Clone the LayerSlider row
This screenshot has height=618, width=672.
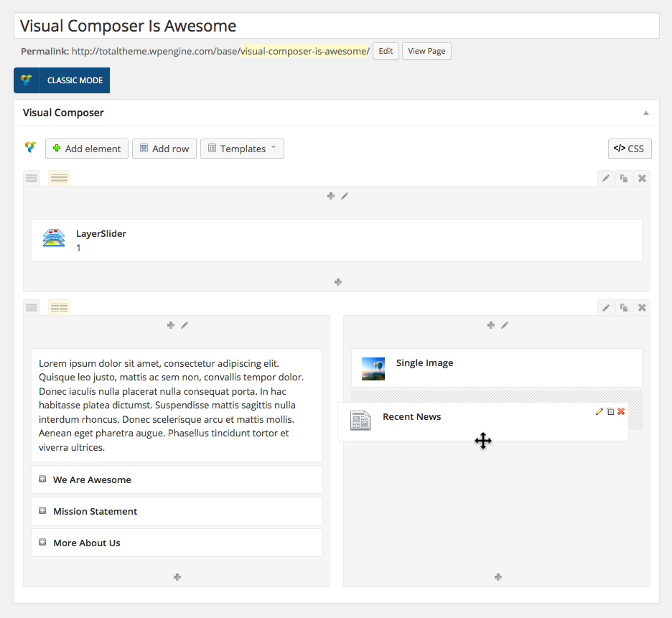click(x=624, y=178)
